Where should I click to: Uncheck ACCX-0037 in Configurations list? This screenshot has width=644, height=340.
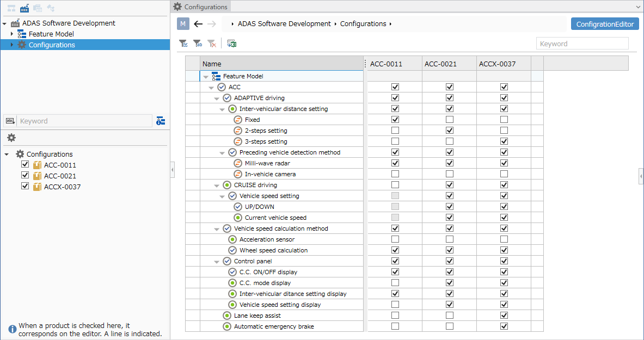(x=25, y=186)
